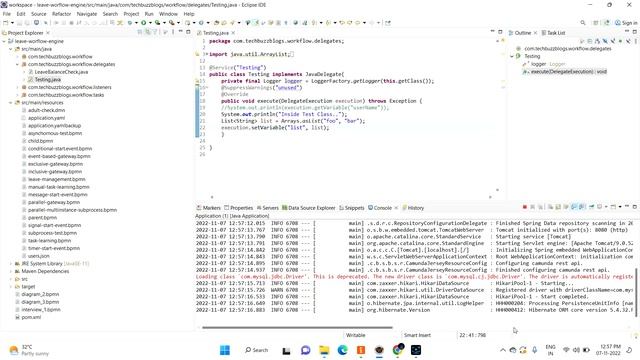Maximize the editor area

500,32
